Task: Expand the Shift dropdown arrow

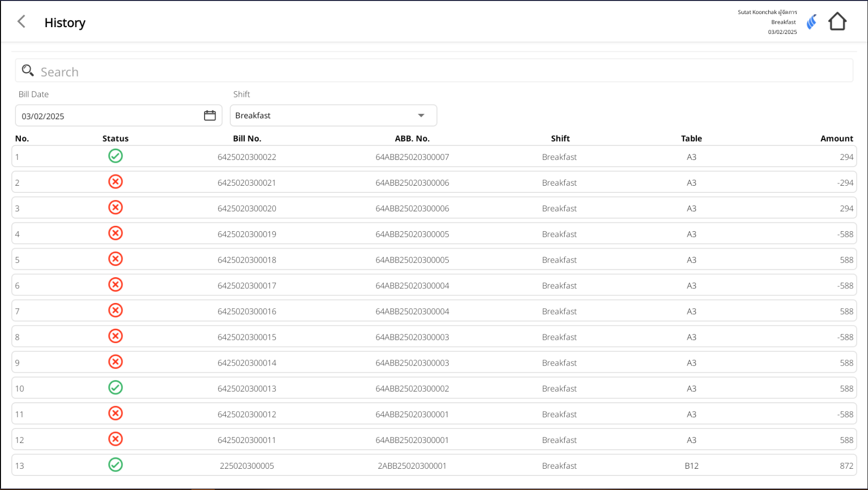Action: point(421,116)
